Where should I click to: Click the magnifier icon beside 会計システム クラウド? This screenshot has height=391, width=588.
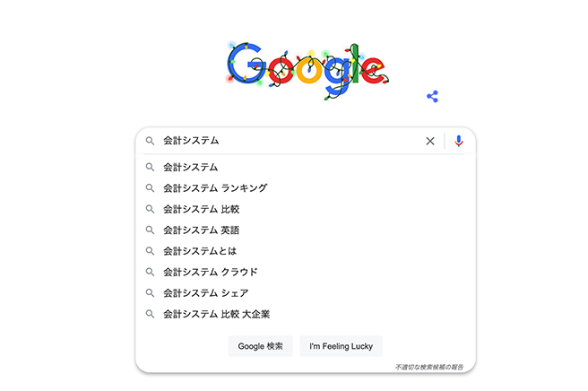click(x=151, y=272)
